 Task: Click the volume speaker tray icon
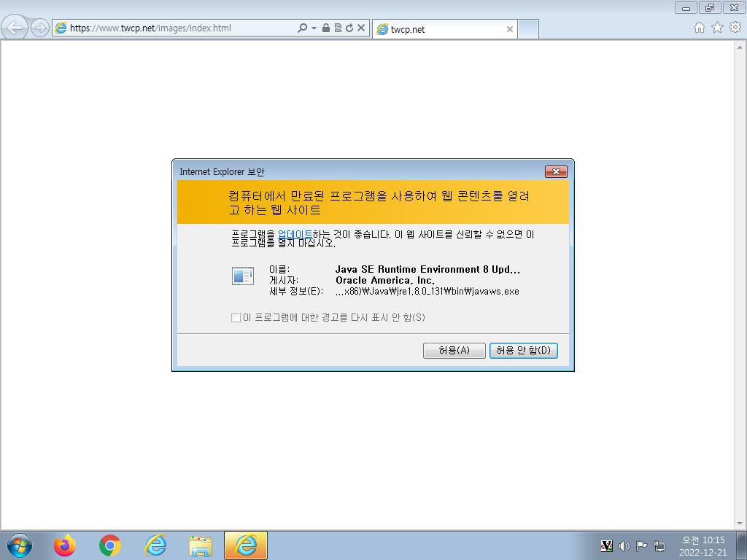pyautogui.click(x=624, y=545)
